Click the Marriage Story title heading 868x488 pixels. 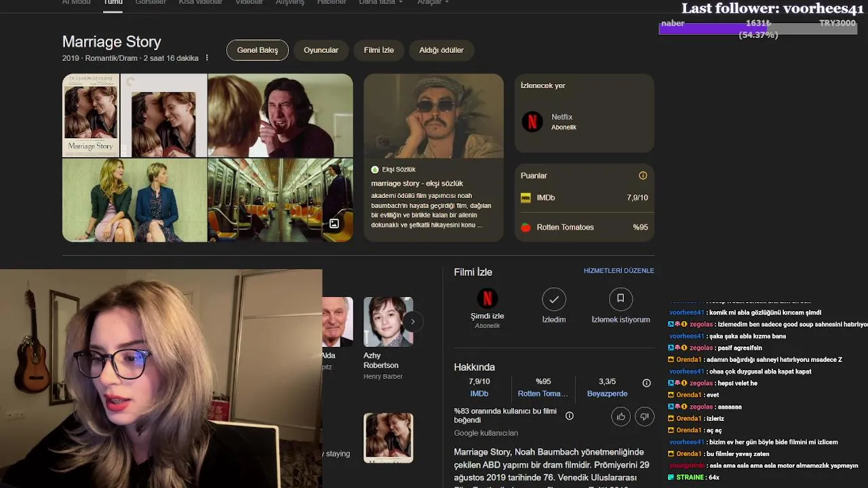[x=112, y=41]
